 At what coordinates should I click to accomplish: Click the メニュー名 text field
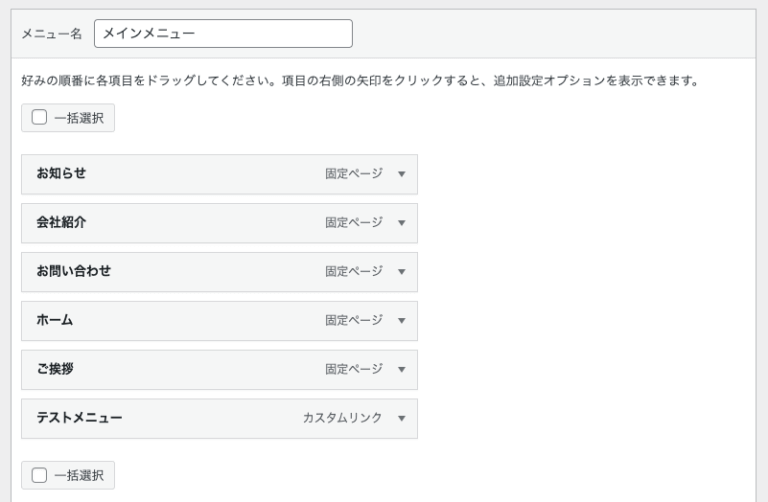(x=223, y=33)
